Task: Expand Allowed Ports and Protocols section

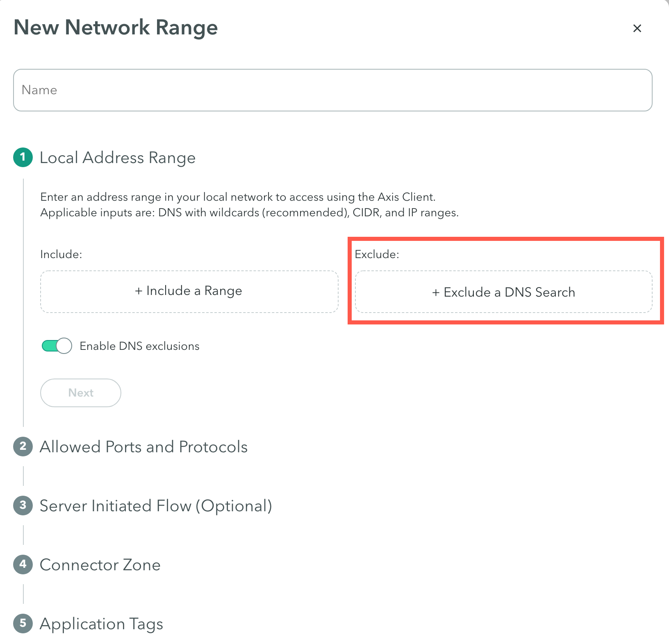Action: (x=143, y=447)
